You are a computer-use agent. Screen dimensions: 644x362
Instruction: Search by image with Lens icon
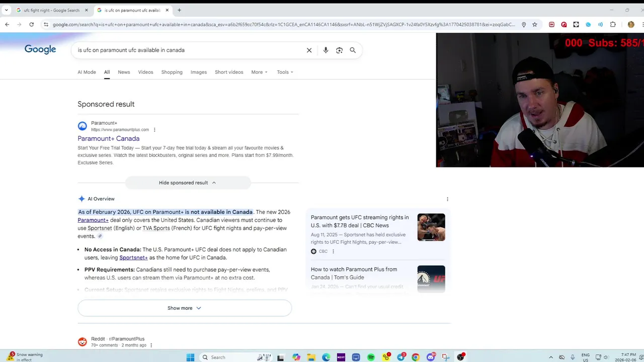pos(339,50)
